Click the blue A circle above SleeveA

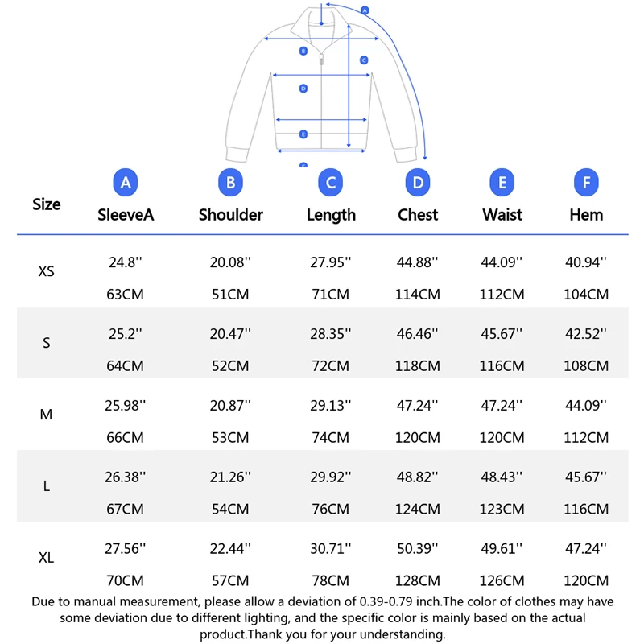pos(126,183)
